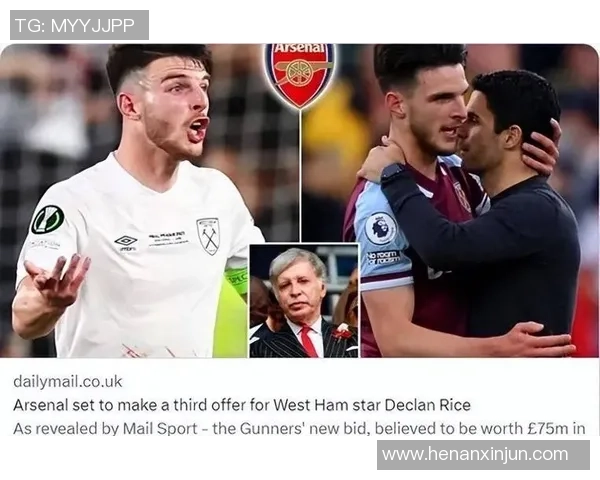The image size is (600, 480).
Task: Click the West Ham crest on white shirt
Action: tap(208, 236)
